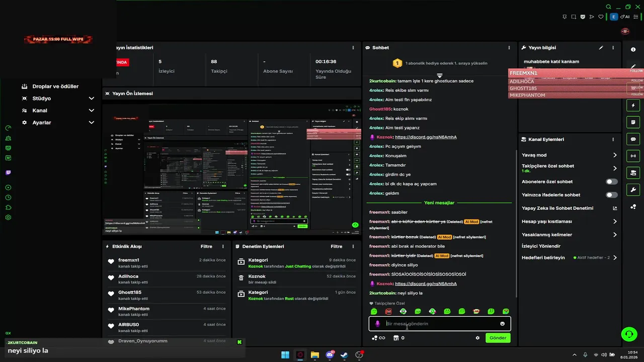Open Filtre in Etkinlik Akışı panel

(x=206, y=247)
